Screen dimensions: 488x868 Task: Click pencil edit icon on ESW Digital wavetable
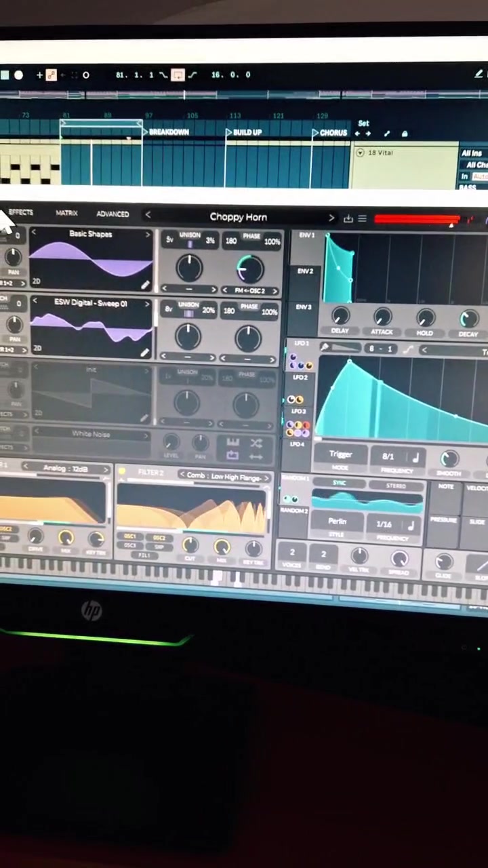click(144, 352)
